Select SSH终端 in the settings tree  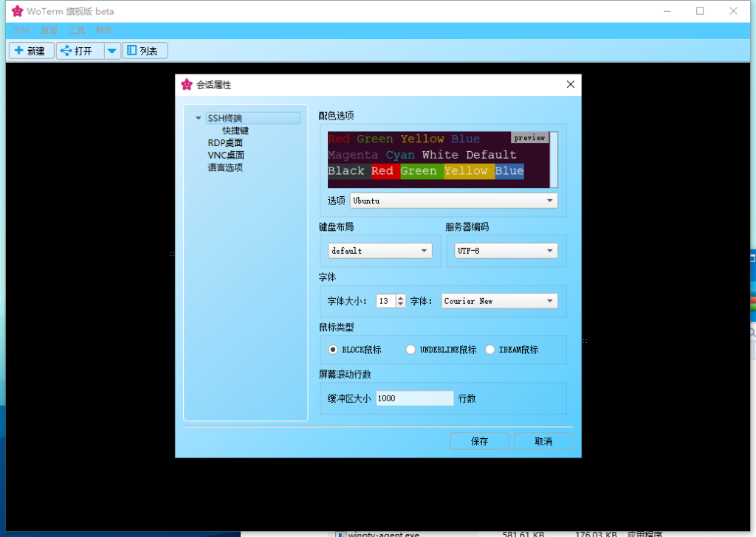252,118
